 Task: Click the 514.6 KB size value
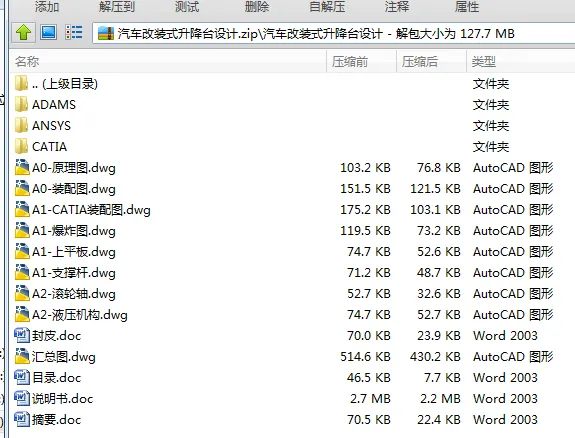click(x=365, y=356)
